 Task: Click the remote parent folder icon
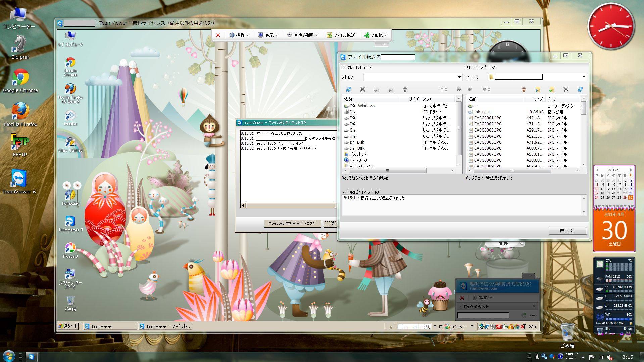[538, 89]
